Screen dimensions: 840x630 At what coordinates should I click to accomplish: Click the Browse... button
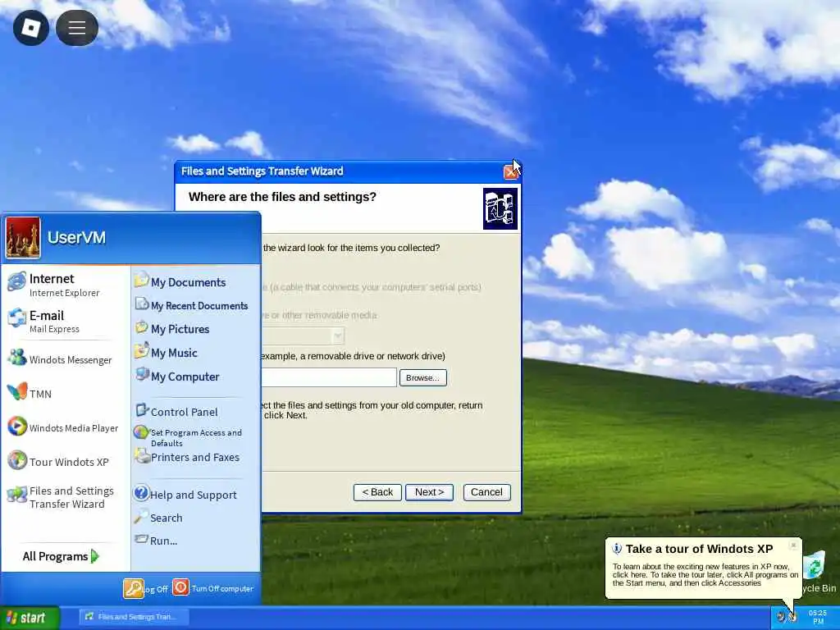422,377
